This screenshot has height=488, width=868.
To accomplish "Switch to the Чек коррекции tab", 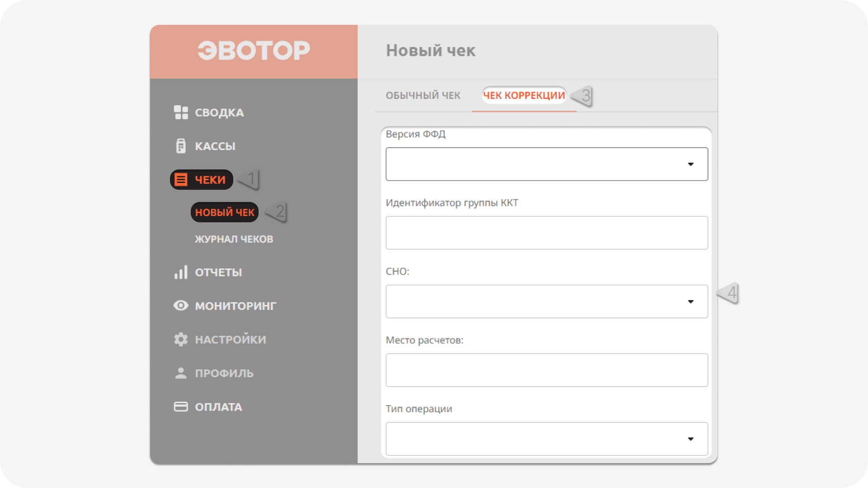I will point(523,95).
